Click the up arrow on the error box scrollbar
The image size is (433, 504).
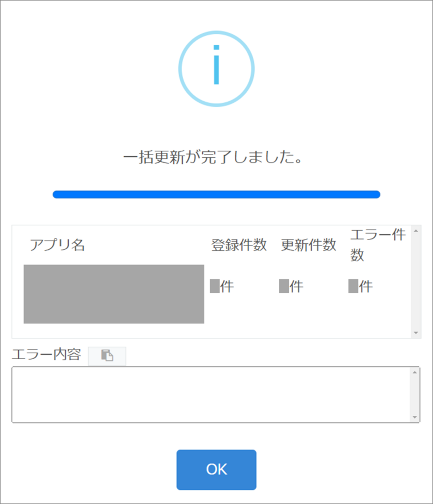(414, 373)
